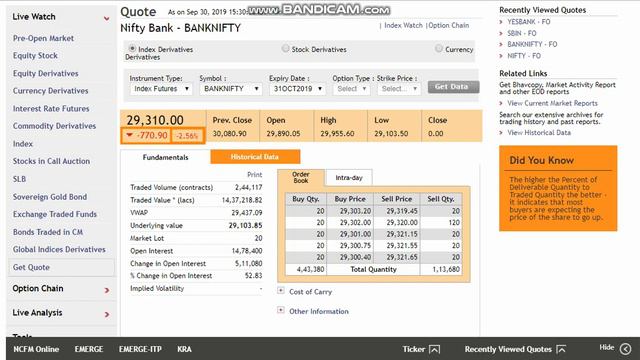Screen dimensions: 640x360
Task: Open Commodity Derivatives in sidebar
Action: (x=54, y=126)
